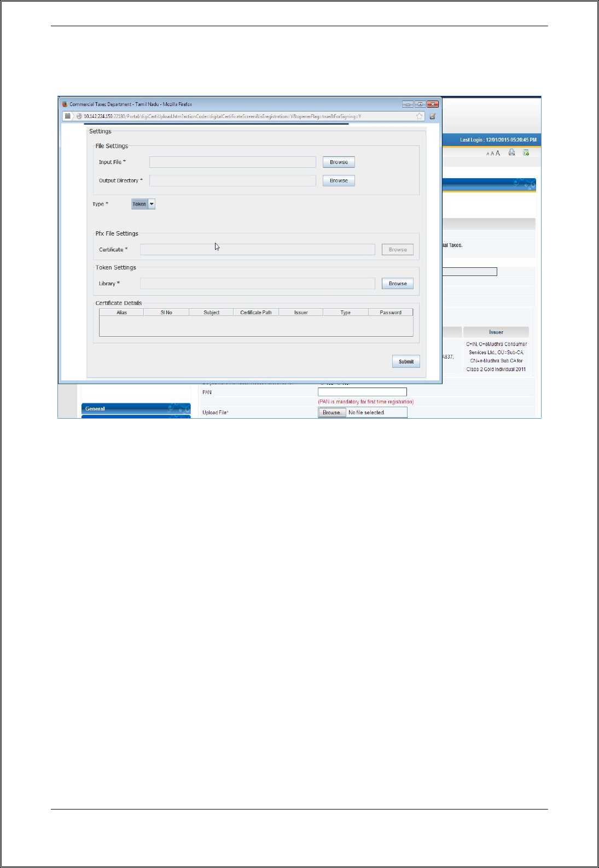
Task: Click the Firefox logo in the popup title bar
Action: point(65,104)
